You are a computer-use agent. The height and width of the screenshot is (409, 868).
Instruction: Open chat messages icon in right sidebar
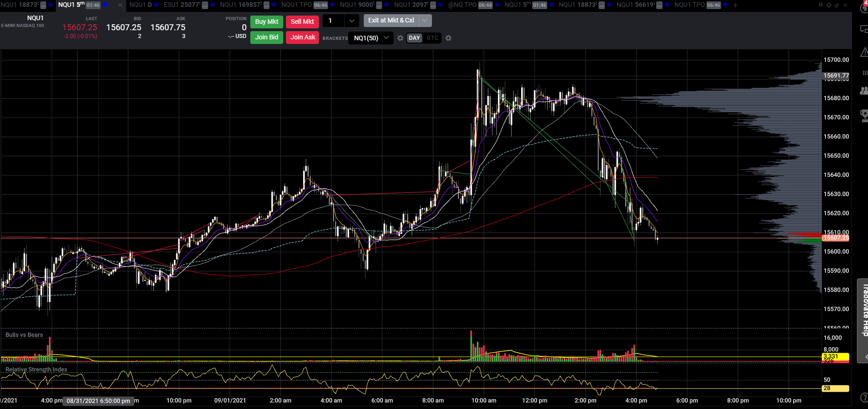click(x=864, y=29)
